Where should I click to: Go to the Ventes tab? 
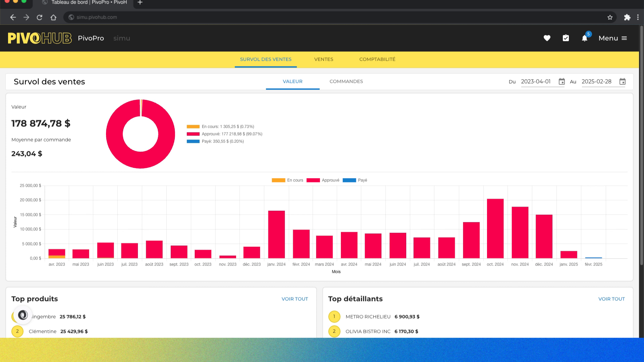click(323, 59)
